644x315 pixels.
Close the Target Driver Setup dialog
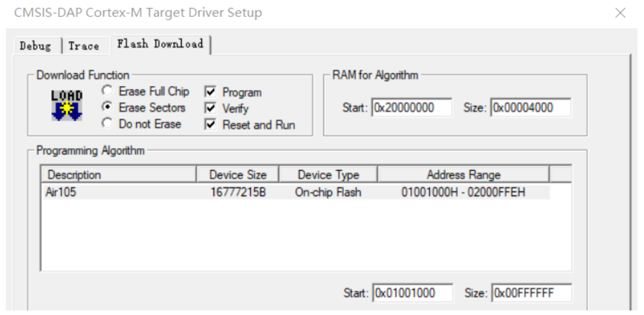coord(620,13)
